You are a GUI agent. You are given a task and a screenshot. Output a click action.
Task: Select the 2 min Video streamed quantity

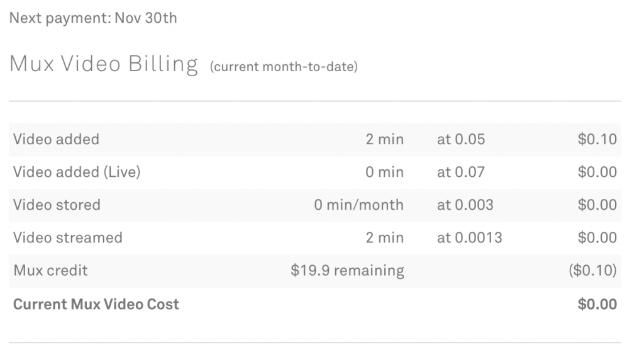385,237
